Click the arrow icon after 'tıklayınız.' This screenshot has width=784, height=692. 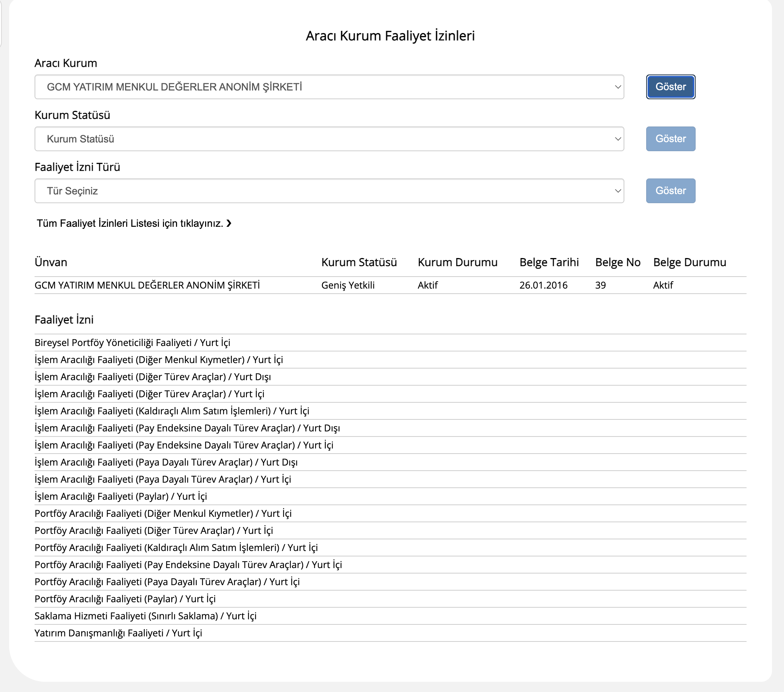point(229,224)
